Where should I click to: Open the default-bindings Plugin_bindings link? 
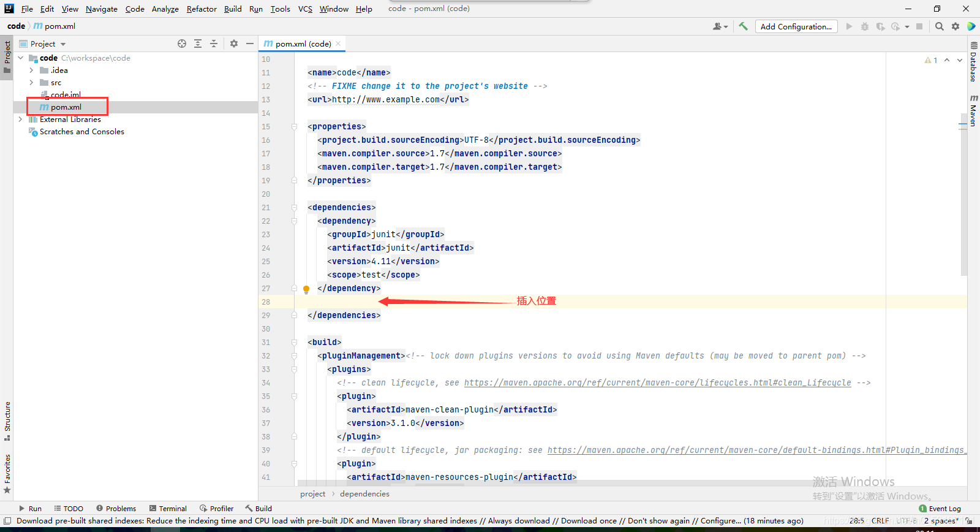coord(756,450)
